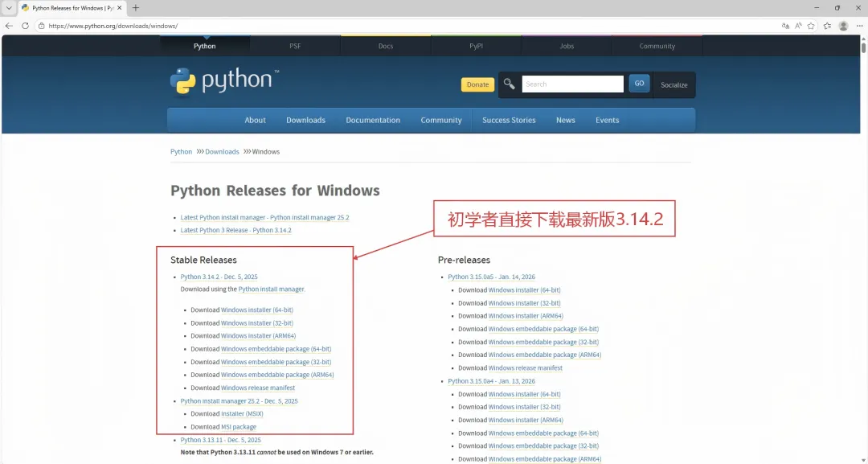Image resolution: width=868 pixels, height=464 pixels.
Task: Download 3.14.2 Windows installer (64-bit)
Action: tap(257, 310)
